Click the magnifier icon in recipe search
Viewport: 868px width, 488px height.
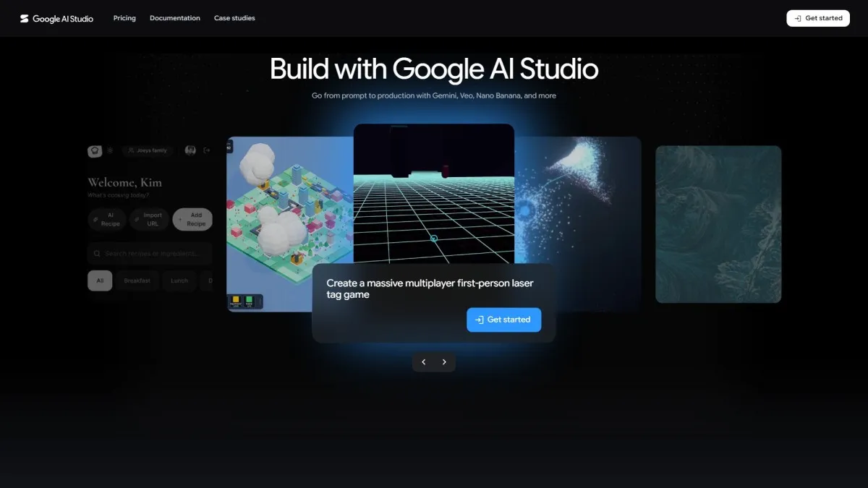click(98, 254)
